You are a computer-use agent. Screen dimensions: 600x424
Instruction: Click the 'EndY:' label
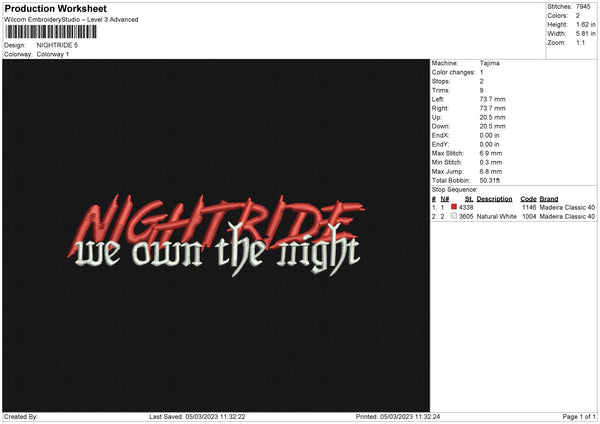pyautogui.click(x=440, y=145)
